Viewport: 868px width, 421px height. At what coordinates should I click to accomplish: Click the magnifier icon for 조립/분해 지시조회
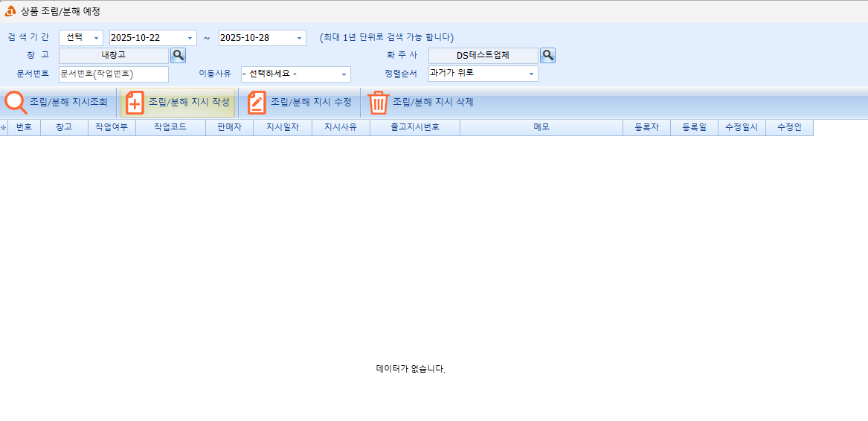click(x=16, y=103)
